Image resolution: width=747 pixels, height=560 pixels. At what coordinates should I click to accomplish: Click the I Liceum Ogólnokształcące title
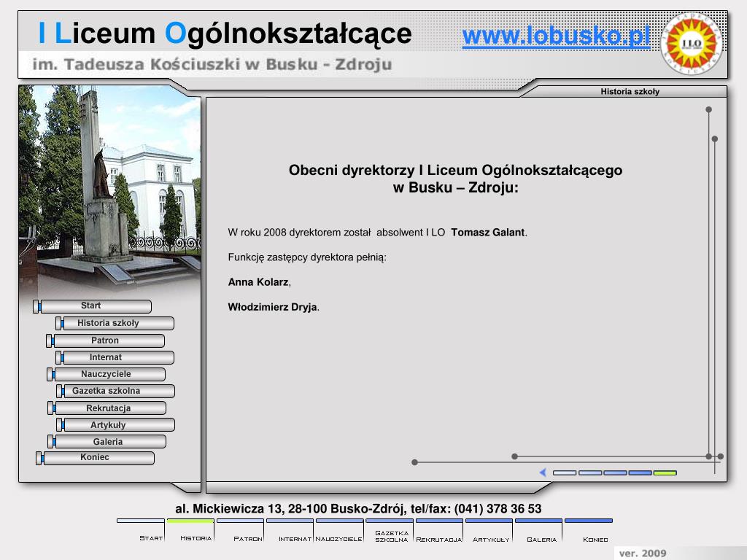(x=225, y=34)
